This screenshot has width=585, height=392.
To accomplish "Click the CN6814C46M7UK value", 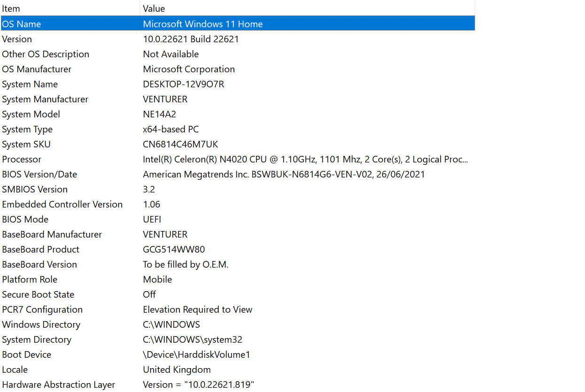I will pos(180,144).
